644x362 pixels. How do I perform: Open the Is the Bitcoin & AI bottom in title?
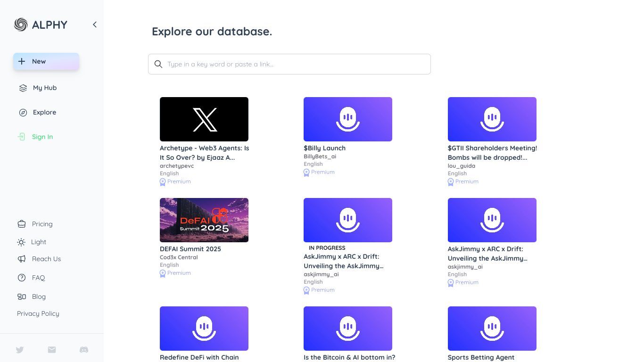coord(349,357)
